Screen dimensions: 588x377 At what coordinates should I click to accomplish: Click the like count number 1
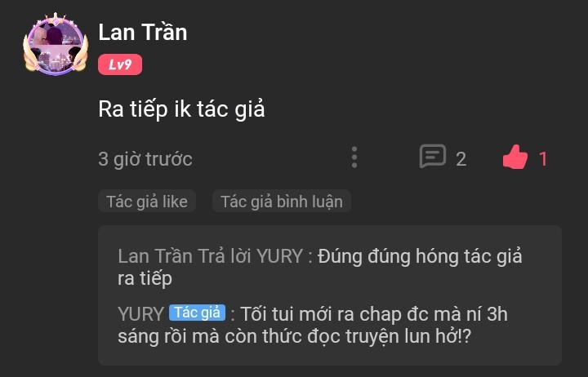coord(543,159)
